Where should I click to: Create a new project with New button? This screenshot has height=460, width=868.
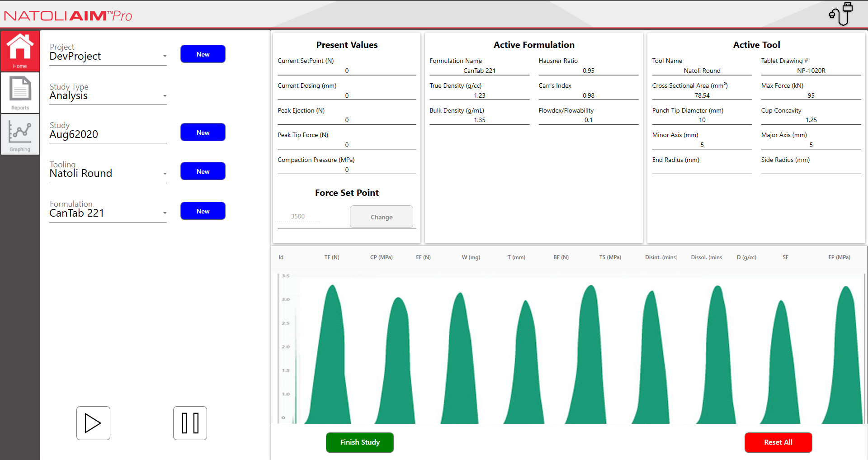203,54
